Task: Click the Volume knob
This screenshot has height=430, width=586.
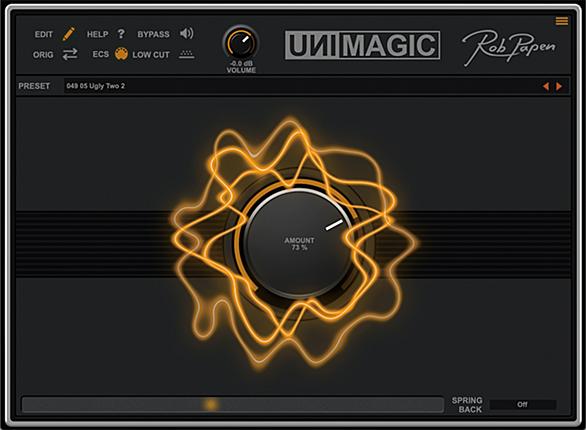Action: tap(241, 43)
